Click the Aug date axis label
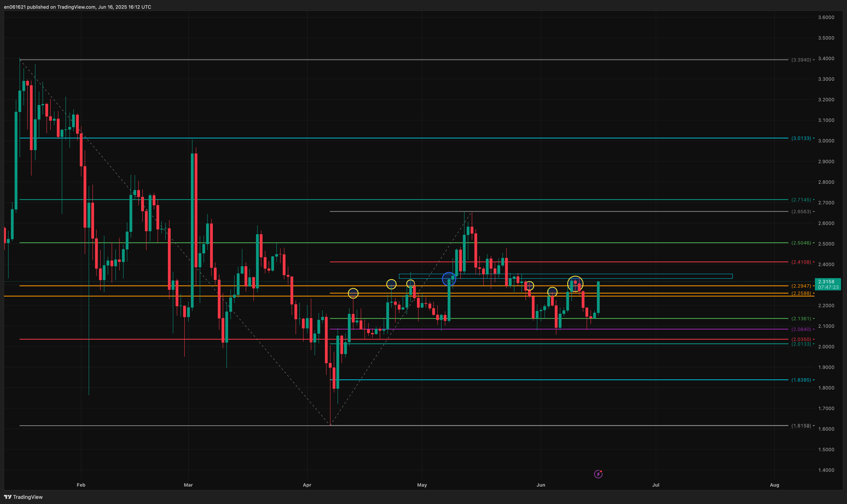This screenshot has height=504, width=847. click(x=774, y=485)
